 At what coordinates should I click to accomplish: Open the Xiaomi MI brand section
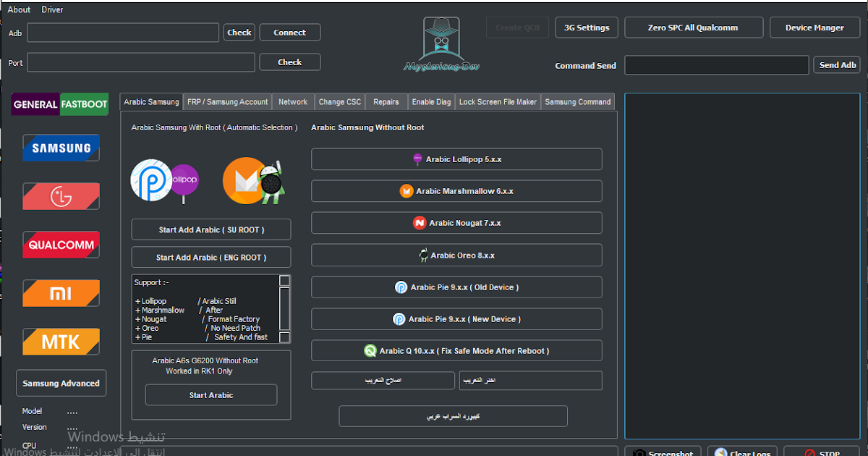click(x=61, y=293)
